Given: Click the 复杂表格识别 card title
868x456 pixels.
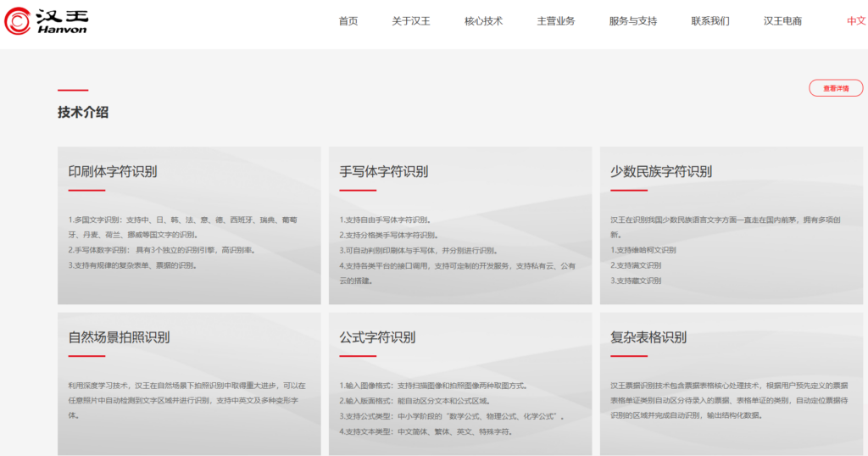Looking at the screenshot, I should tap(648, 337).
